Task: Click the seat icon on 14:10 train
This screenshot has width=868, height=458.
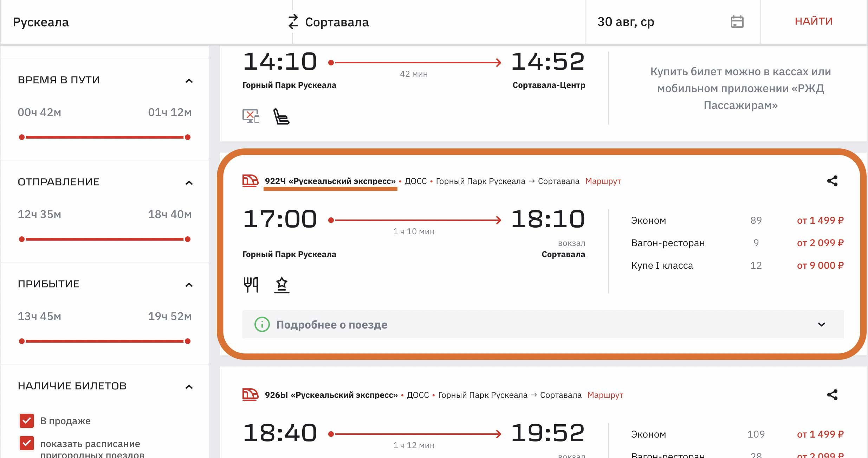Action: tap(281, 116)
